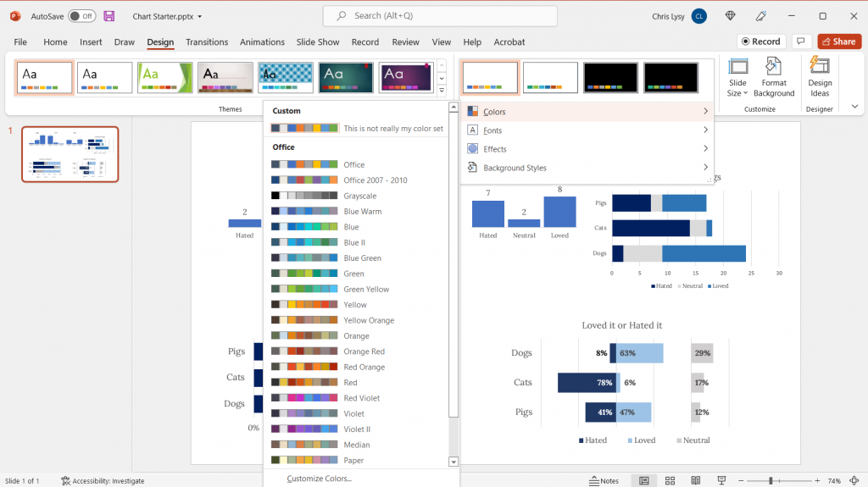Collapse the ribbon with chevron
Screen dimensions: 868x487
click(854, 106)
